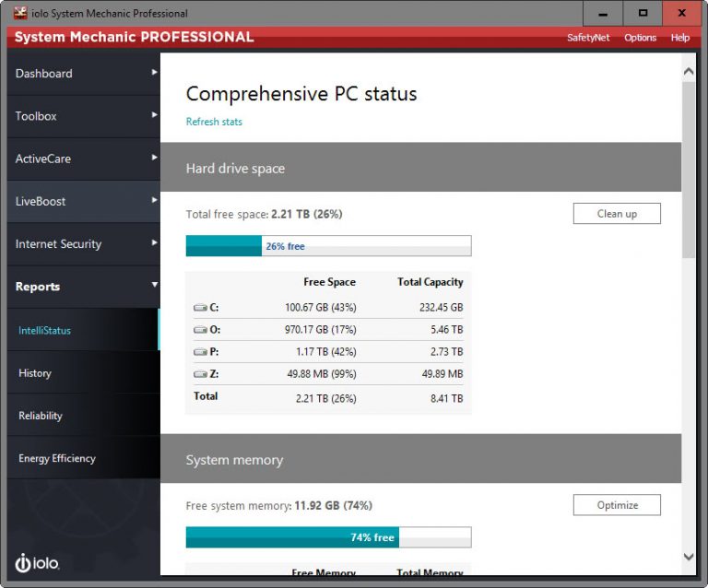Open Options from header
Image resolution: width=708 pixels, height=588 pixels.
640,38
